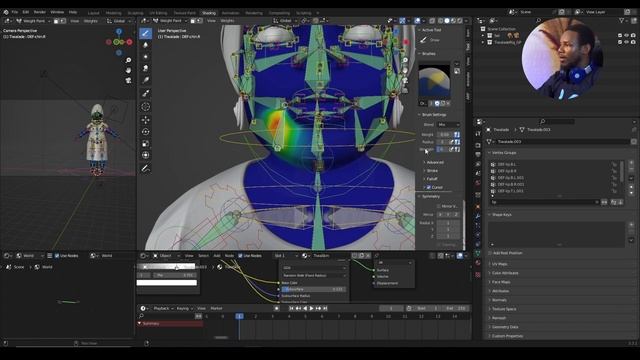This screenshot has width=640, height=360.
Task: Open the Tool properties tab icon
Action: click(x=478, y=134)
